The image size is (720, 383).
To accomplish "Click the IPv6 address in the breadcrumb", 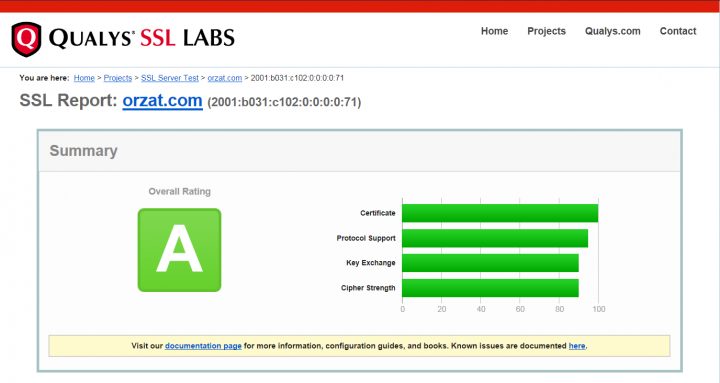I will point(297,78).
